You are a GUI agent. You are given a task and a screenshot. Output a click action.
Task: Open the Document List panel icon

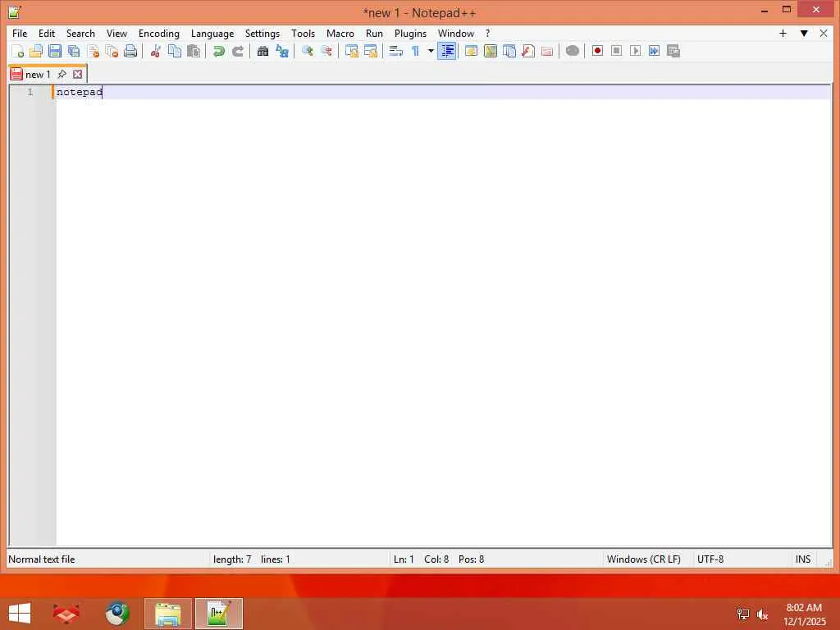click(509, 51)
